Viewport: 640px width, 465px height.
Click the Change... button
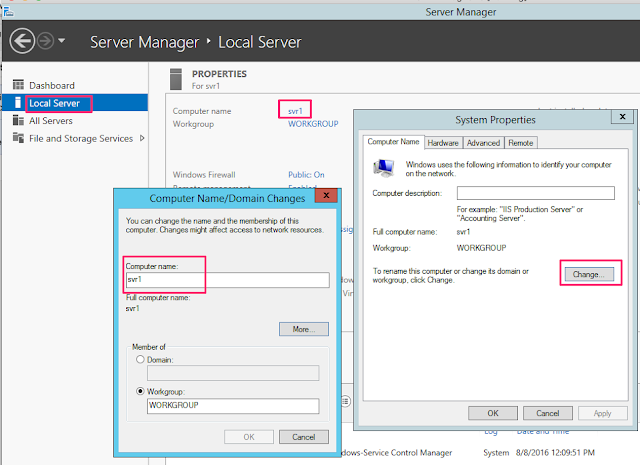pyautogui.click(x=589, y=274)
